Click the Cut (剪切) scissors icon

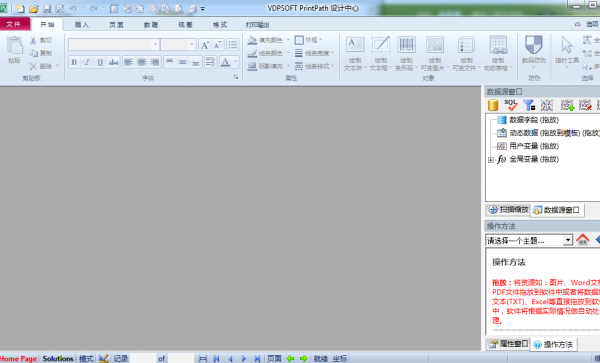coord(33,40)
